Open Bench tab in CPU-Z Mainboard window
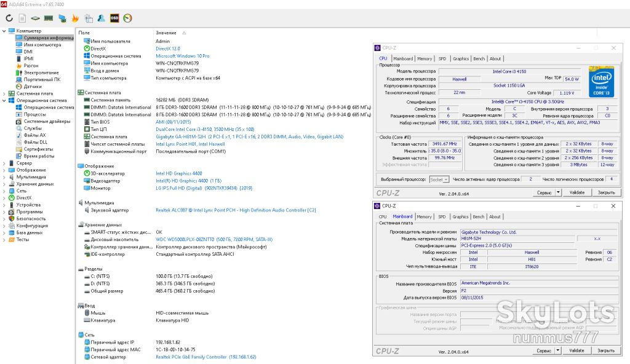630x364 pixels. [x=479, y=216]
